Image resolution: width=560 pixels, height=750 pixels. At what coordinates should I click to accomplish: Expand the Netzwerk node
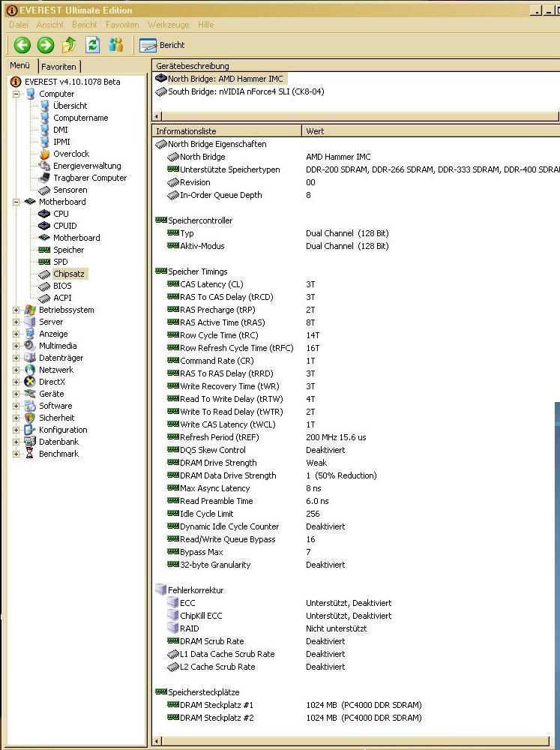click(16, 370)
